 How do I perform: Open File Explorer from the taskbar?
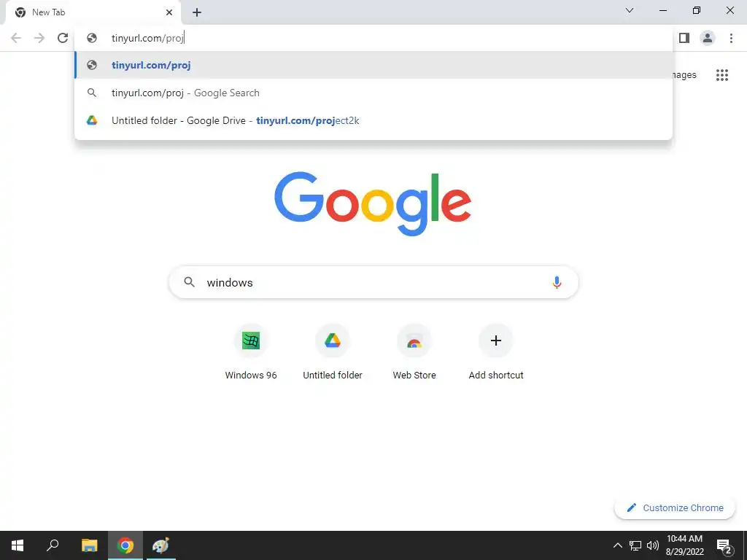click(x=89, y=545)
